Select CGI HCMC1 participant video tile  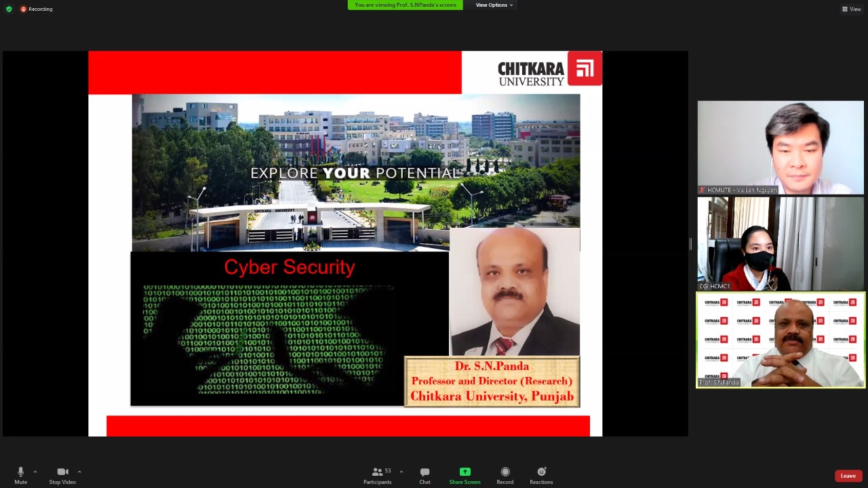[x=781, y=244]
